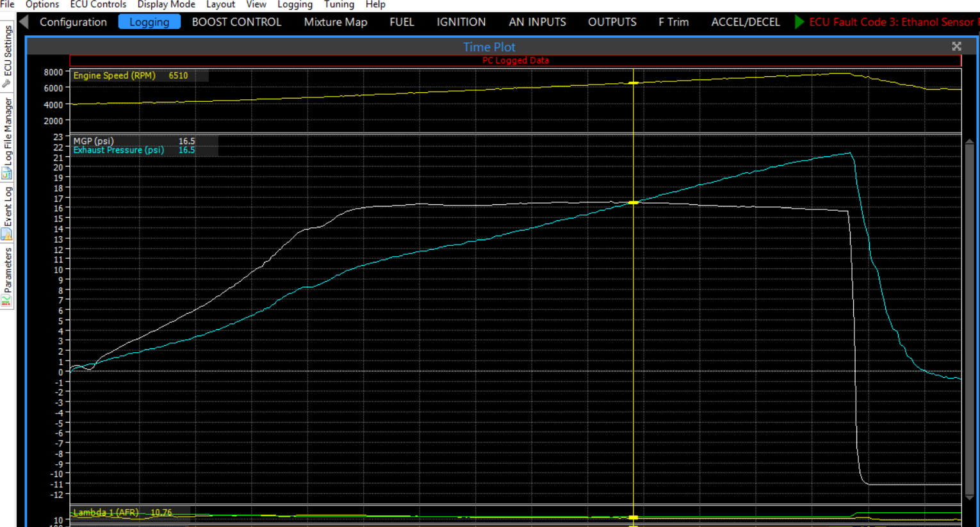Image resolution: width=980 pixels, height=527 pixels.
Task: Open the Display Mode menu
Action: [x=166, y=4]
